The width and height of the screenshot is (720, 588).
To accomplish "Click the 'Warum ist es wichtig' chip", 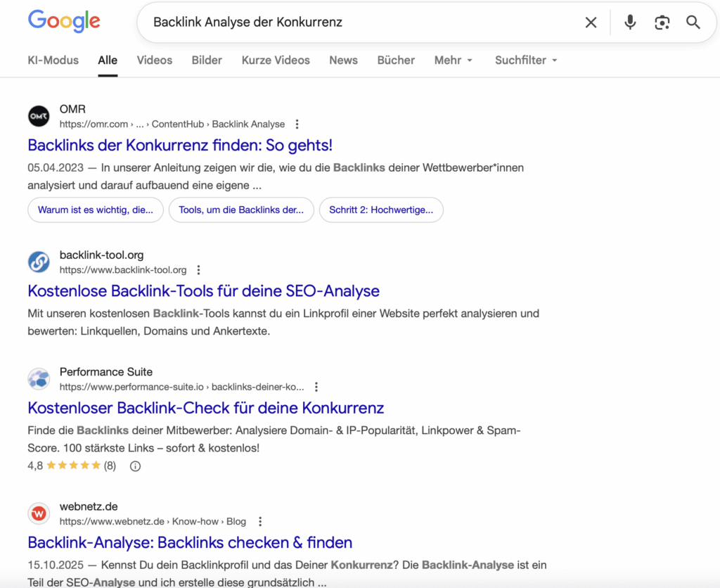I will click(x=96, y=210).
